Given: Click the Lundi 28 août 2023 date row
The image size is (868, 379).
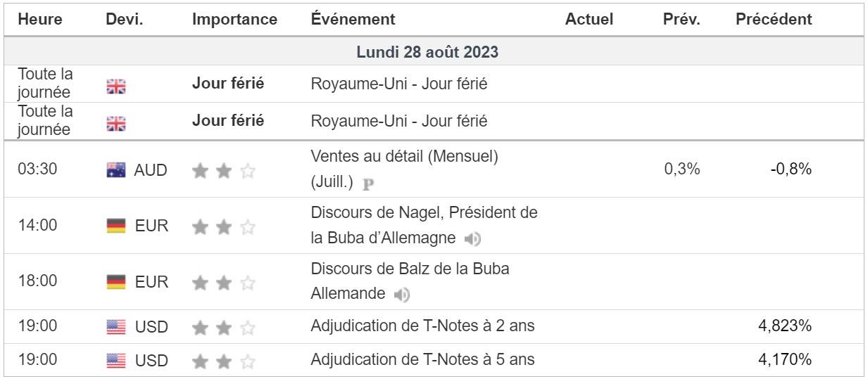Looking at the screenshot, I should point(427,53).
